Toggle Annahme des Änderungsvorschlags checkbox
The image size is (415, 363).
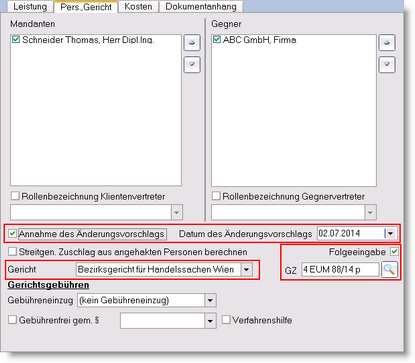point(13,234)
